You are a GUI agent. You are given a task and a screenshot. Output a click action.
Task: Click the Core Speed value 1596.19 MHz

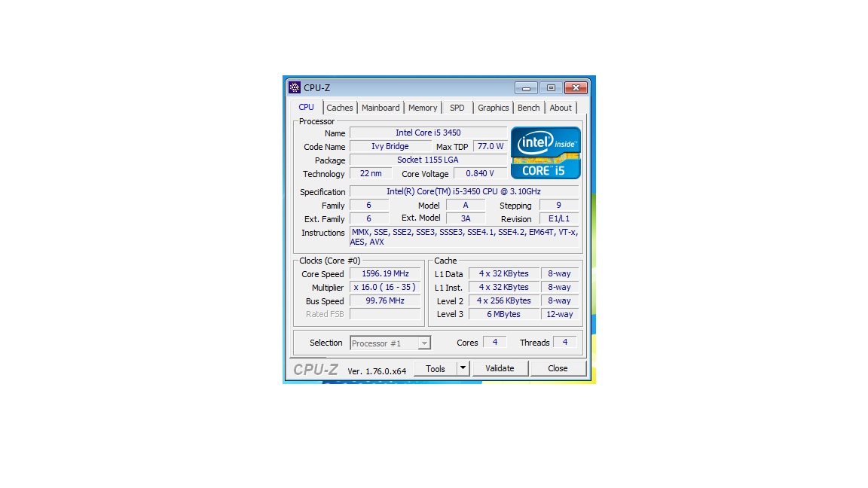click(x=385, y=274)
